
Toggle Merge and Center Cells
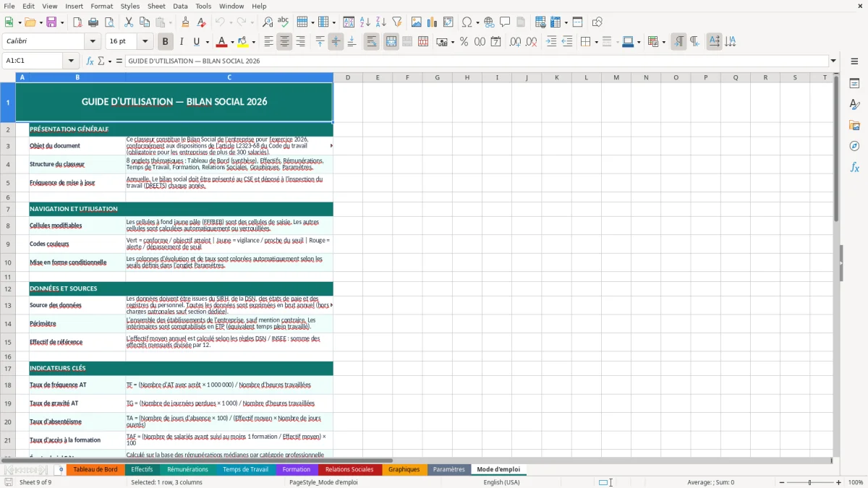(391, 42)
